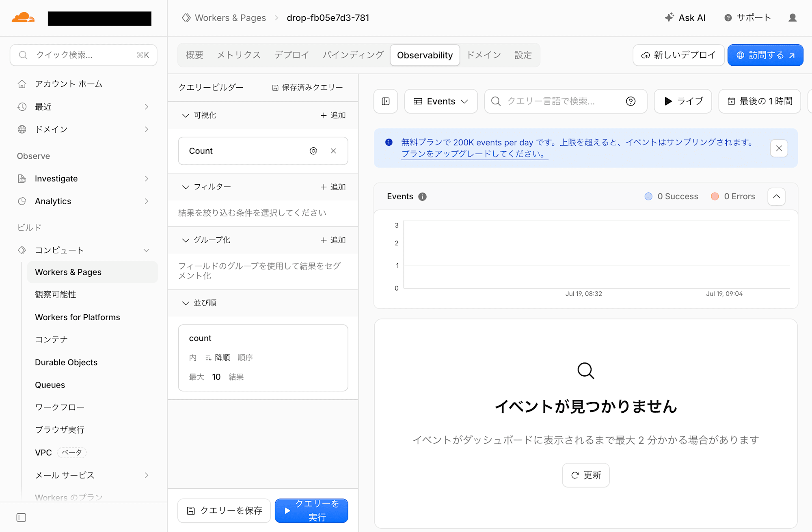Open the Events view dropdown
The height and width of the screenshot is (532, 812).
[441, 101]
